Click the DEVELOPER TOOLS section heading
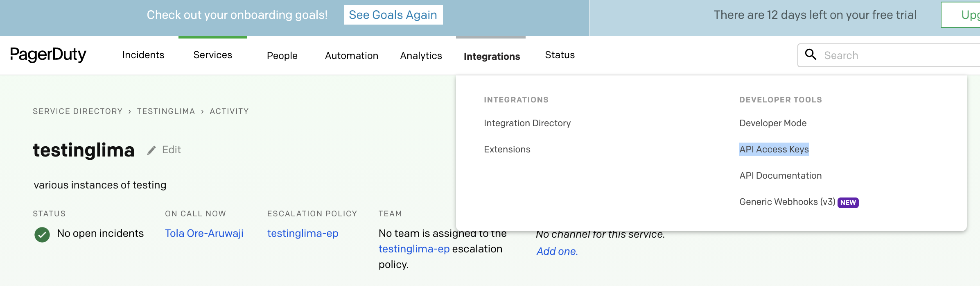The image size is (980, 286). [x=781, y=100]
